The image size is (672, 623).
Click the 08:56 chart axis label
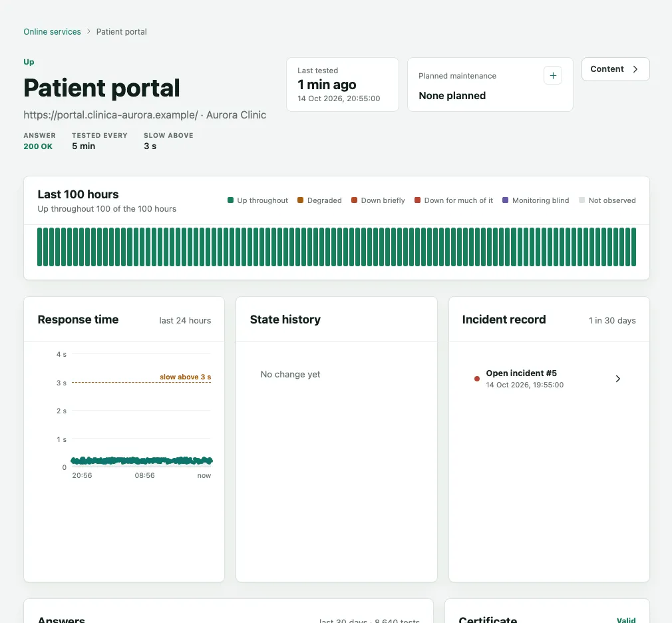(144, 475)
